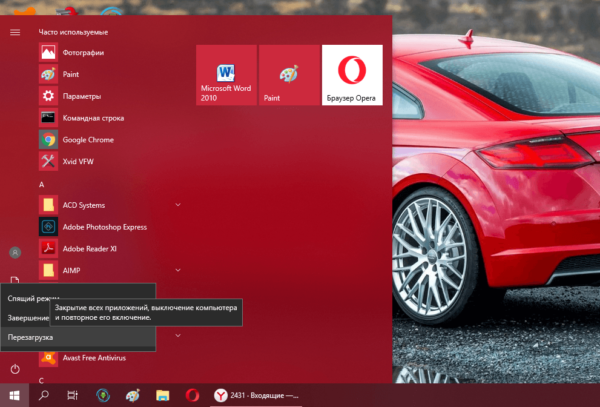Click the user account avatar icon
600x407 pixels.
[15, 252]
